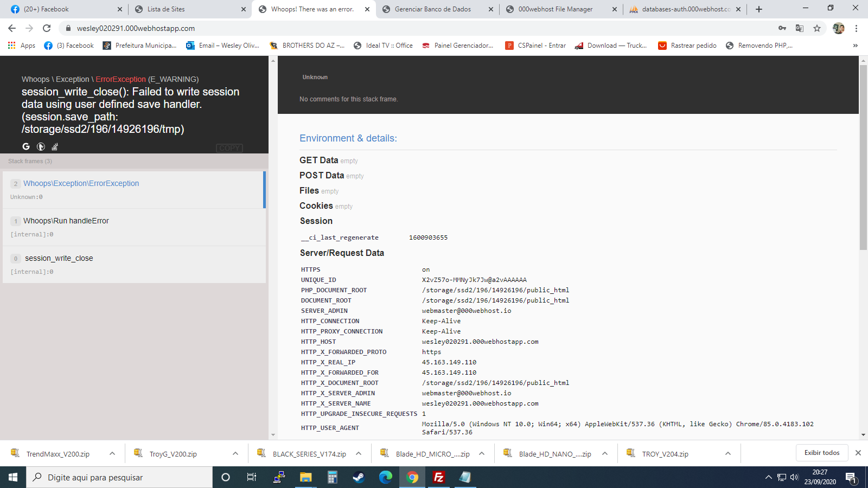Expand hidden bookmarks with the double-chevron
868x488 pixels.
(x=856, y=46)
